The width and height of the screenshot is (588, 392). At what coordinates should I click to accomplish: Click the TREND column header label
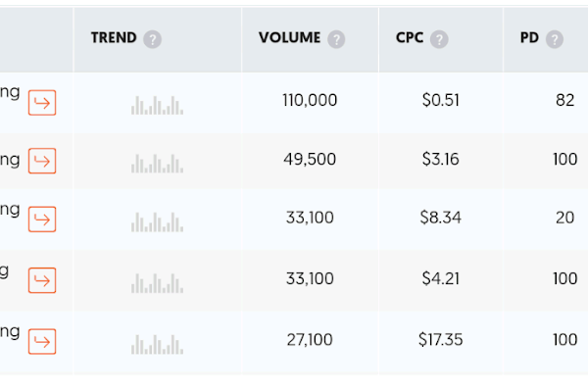(114, 39)
